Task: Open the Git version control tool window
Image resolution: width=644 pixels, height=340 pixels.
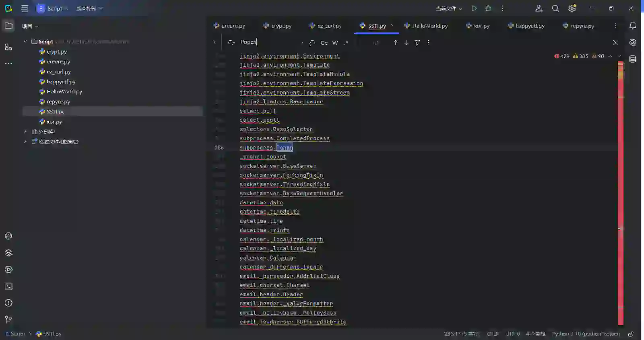Action: [8, 319]
